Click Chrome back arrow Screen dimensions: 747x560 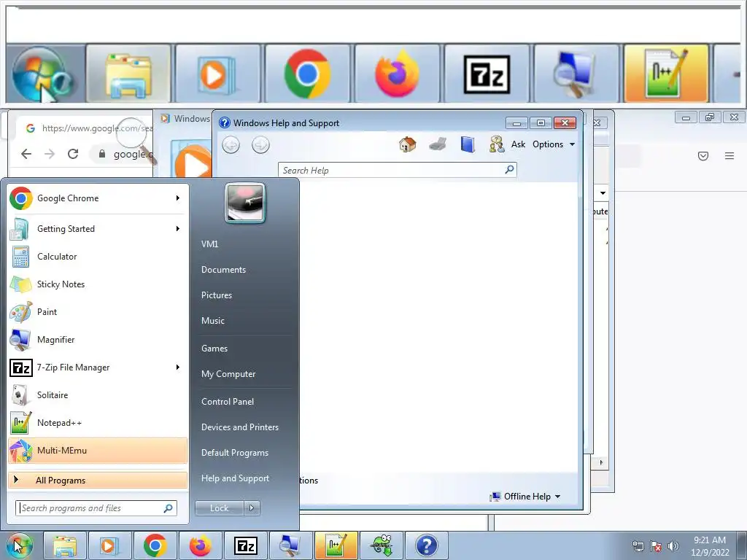27,154
